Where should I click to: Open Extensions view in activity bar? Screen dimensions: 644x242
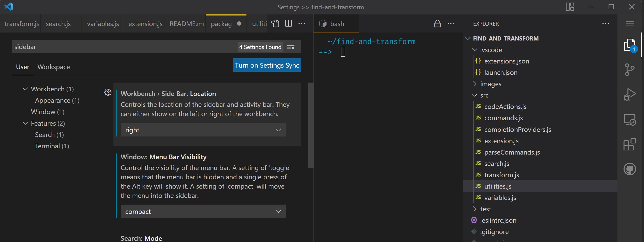tap(630, 144)
